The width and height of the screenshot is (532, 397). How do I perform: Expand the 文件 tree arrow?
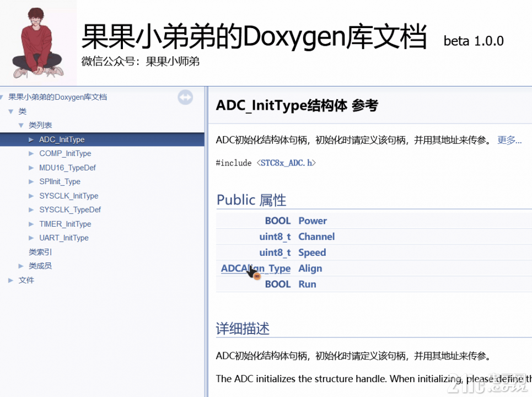(x=11, y=280)
